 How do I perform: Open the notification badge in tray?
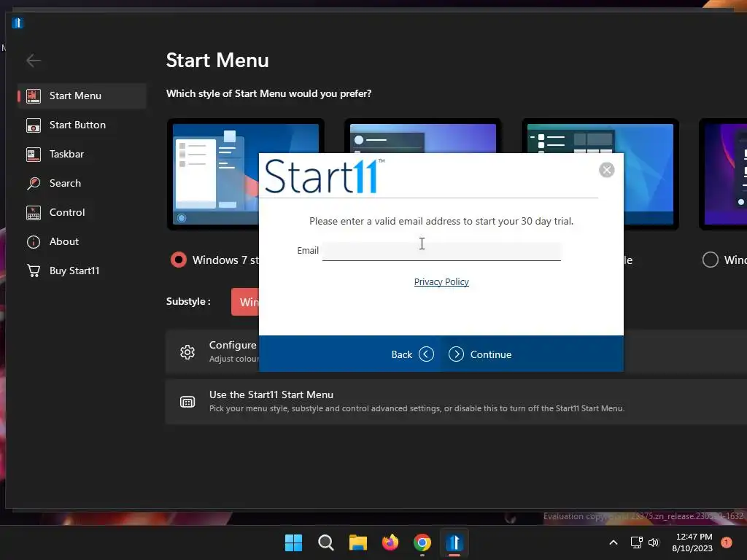726,542
